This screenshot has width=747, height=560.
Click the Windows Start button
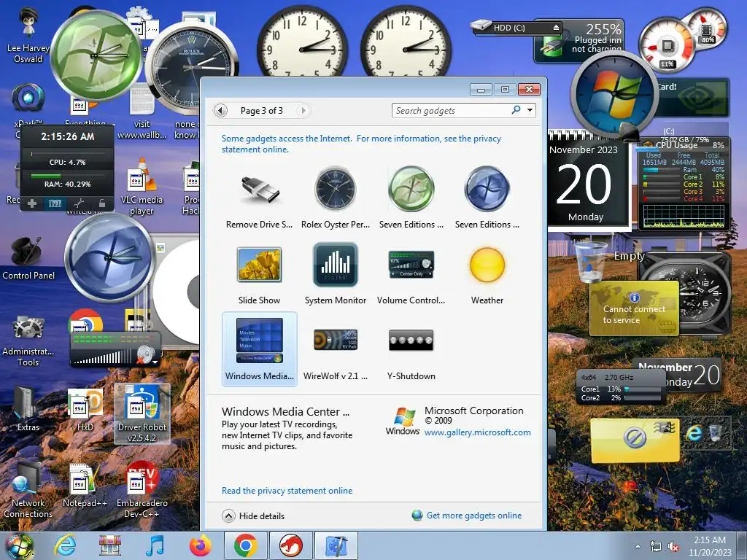(20, 545)
